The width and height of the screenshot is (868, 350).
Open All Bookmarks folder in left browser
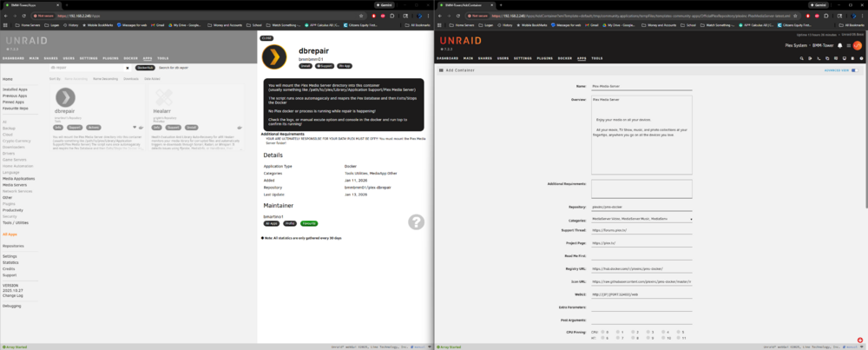(x=418, y=25)
